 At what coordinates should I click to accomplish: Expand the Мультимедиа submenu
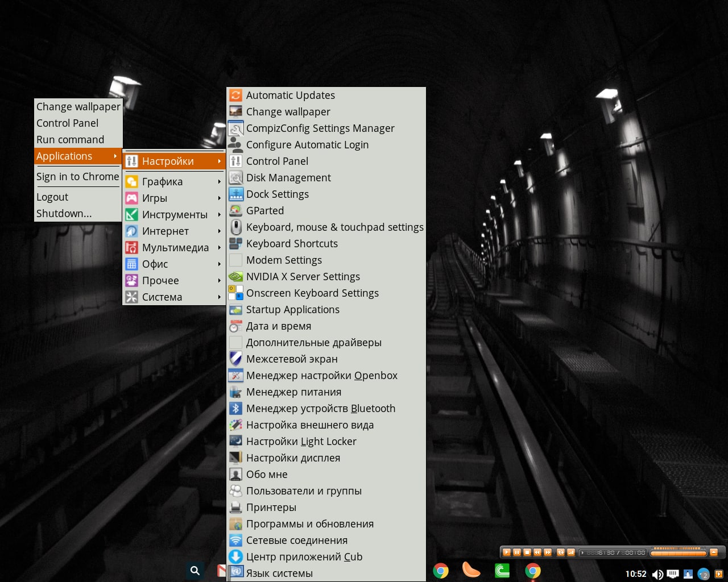pos(173,248)
